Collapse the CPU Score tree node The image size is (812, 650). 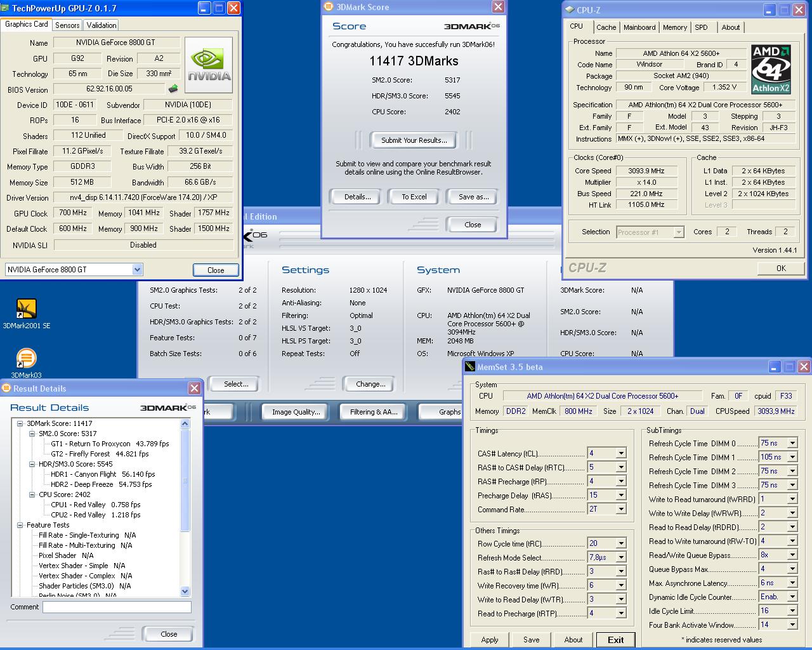[32, 494]
